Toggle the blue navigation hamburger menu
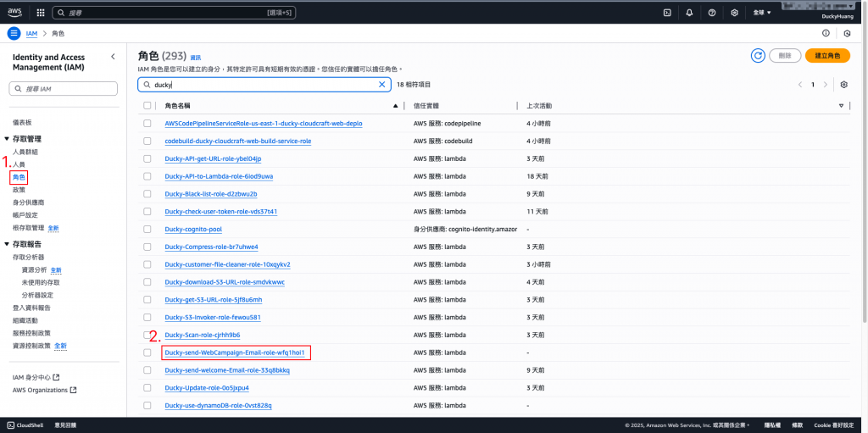This screenshot has width=868, height=433. click(14, 33)
